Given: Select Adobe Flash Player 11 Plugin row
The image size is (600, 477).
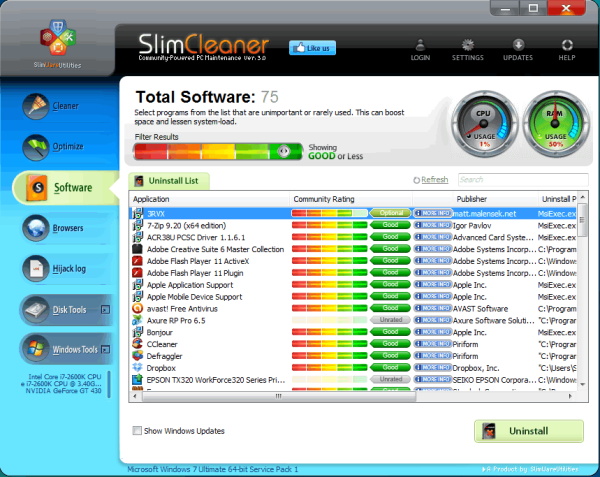Looking at the screenshot, I should pyautogui.click(x=354, y=273).
